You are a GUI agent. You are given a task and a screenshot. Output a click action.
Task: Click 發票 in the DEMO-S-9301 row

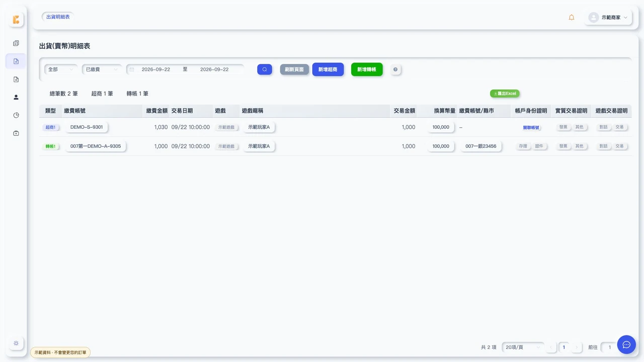click(x=563, y=127)
